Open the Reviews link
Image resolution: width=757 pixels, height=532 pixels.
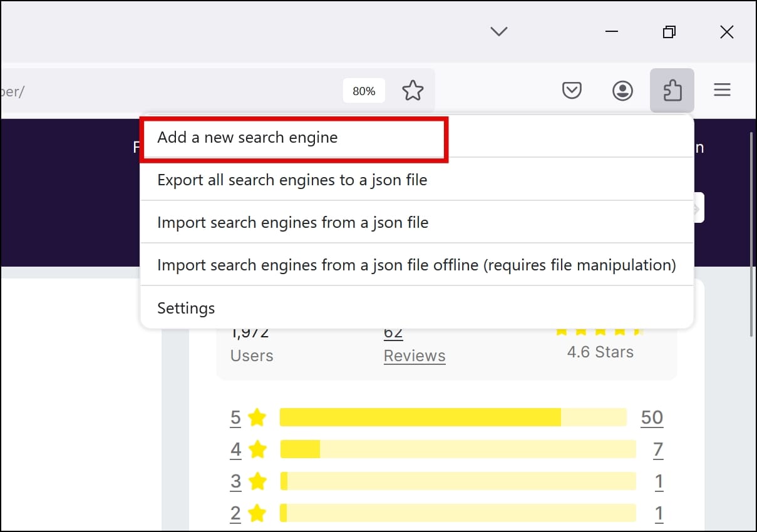415,356
